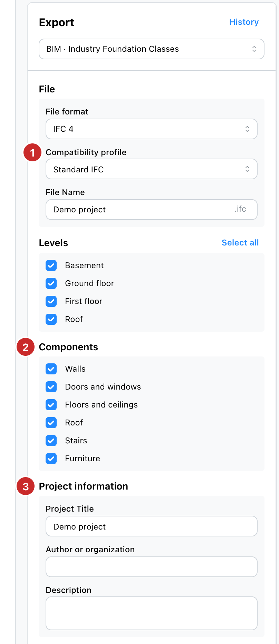Click the "Description" field label
This screenshot has width=279, height=644.
point(69,590)
